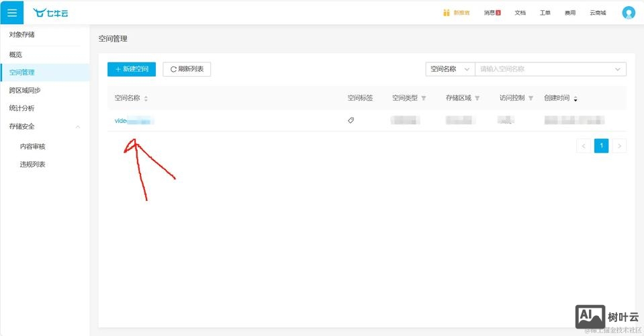644x336 pixels.
Task: Click the 访问控制 filter icon
Action: point(531,98)
